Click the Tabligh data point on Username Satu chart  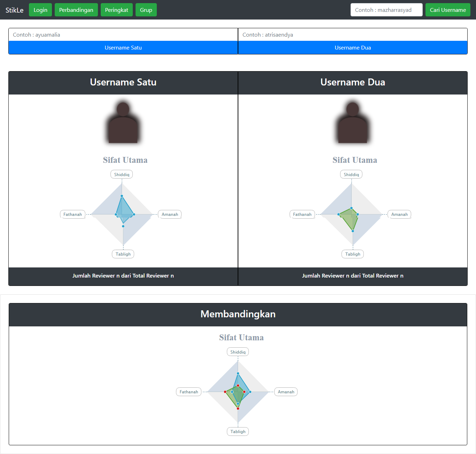pos(123,226)
